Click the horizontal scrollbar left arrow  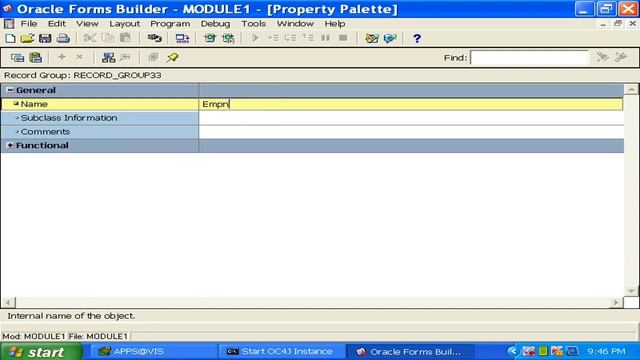pyautogui.click(x=8, y=302)
